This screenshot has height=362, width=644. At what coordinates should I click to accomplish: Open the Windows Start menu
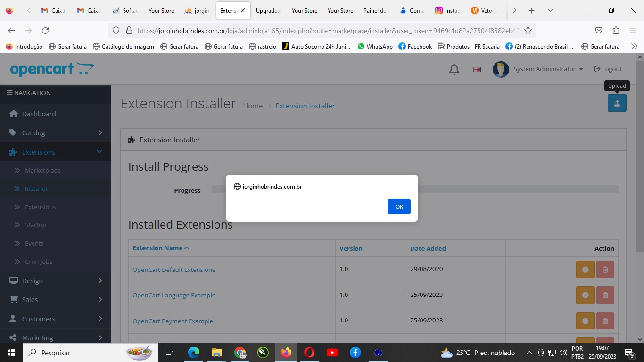[x=11, y=353]
